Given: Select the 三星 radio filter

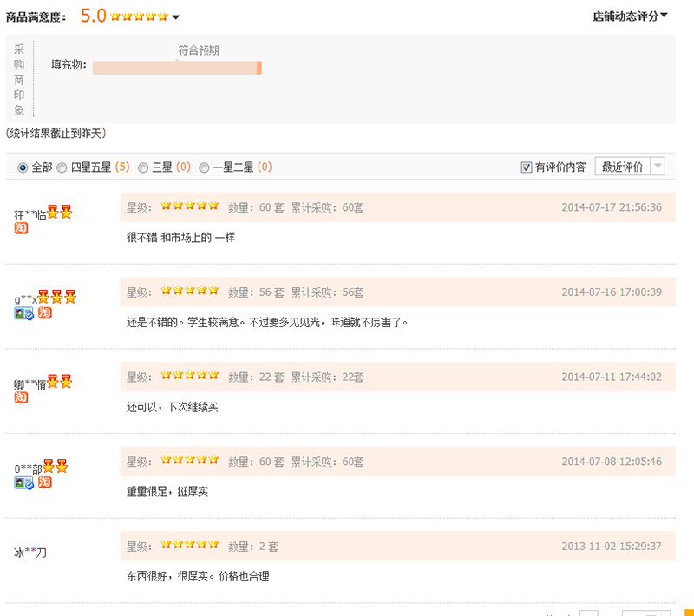Looking at the screenshot, I should 143,167.
